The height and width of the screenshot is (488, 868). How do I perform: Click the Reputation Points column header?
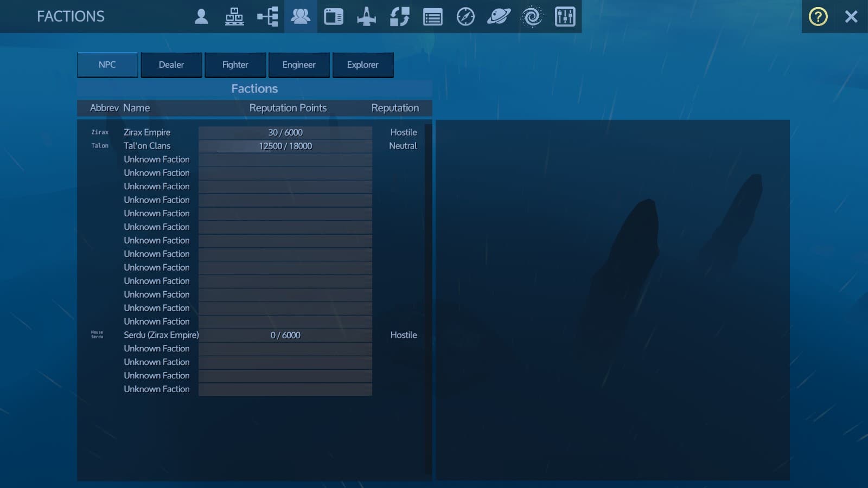click(x=288, y=108)
